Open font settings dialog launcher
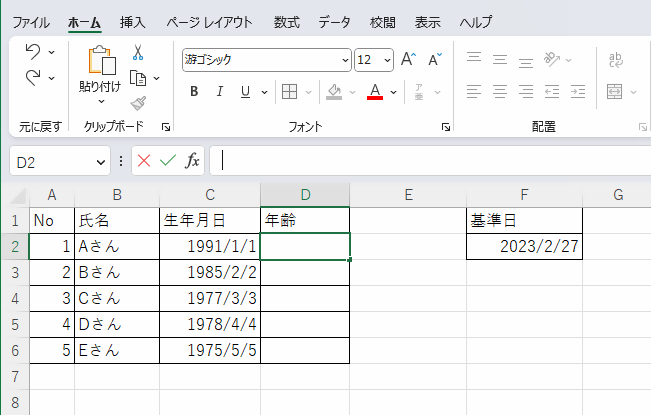Screen dimensions: 651x415 (445, 128)
